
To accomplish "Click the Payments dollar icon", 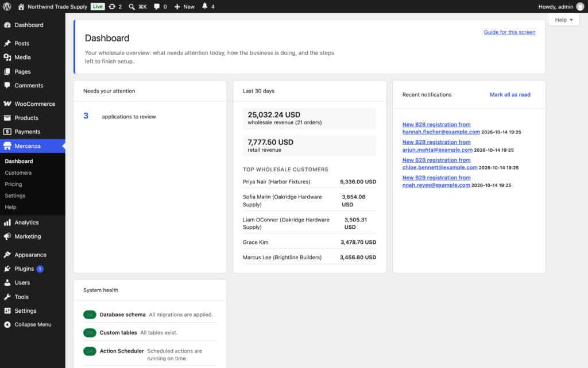I will pyautogui.click(x=7, y=132).
